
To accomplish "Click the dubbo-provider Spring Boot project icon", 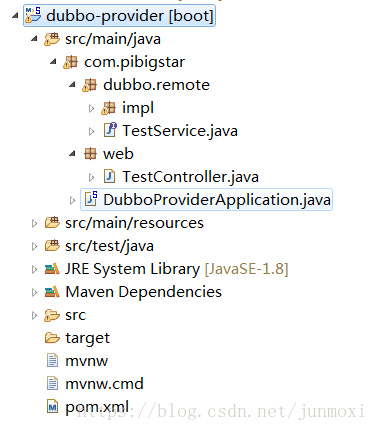I will (x=33, y=15).
